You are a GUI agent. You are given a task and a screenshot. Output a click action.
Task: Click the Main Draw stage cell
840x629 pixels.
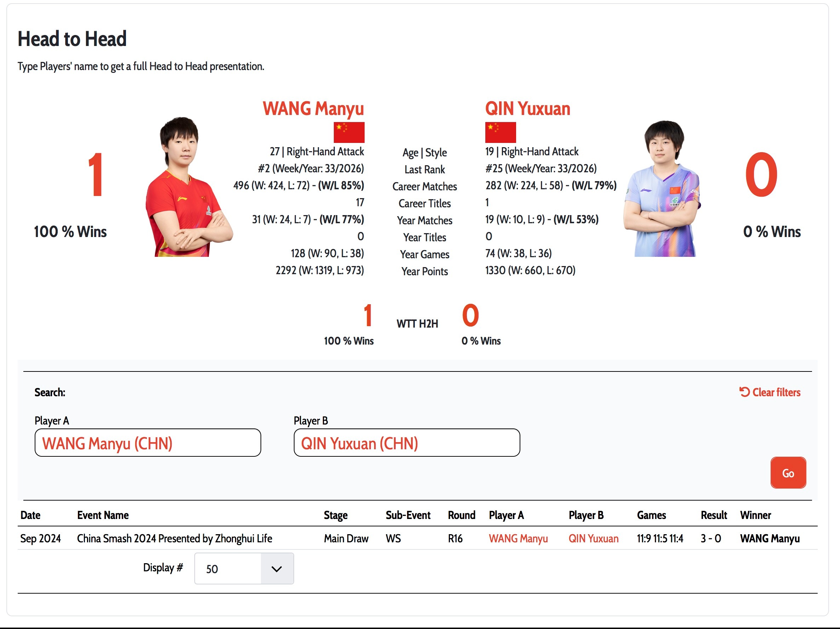pos(346,538)
